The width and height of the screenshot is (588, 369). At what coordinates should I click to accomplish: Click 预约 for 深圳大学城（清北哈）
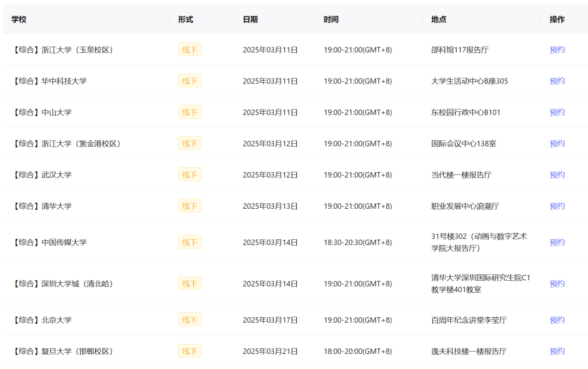(557, 283)
